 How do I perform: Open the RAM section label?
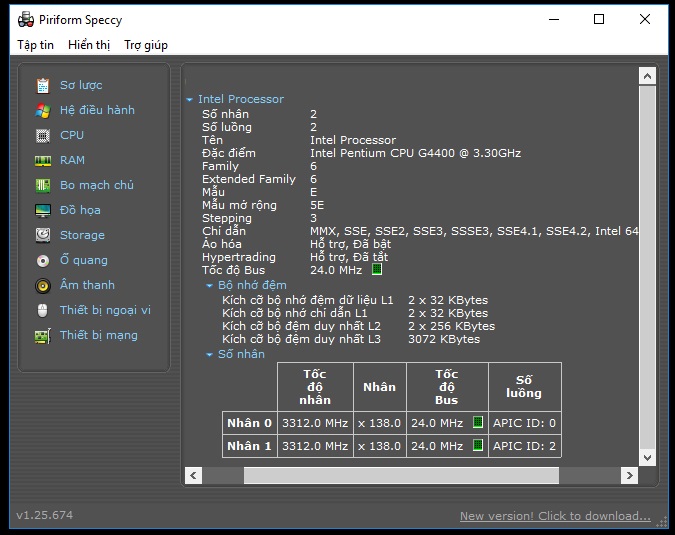(72, 160)
